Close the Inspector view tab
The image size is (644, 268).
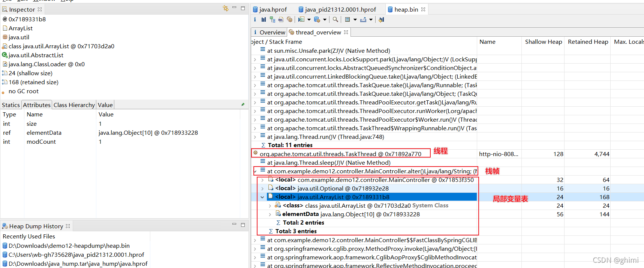pyautogui.click(x=40, y=9)
